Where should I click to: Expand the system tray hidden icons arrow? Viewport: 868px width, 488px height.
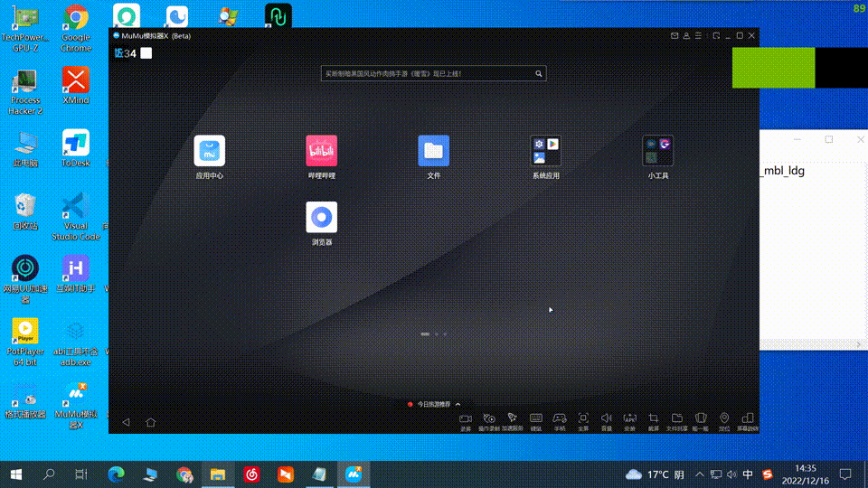tap(700, 474)
